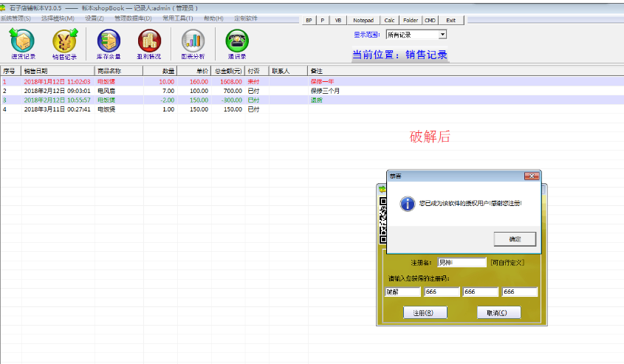Open the 选择模块(M) menu

58,18
